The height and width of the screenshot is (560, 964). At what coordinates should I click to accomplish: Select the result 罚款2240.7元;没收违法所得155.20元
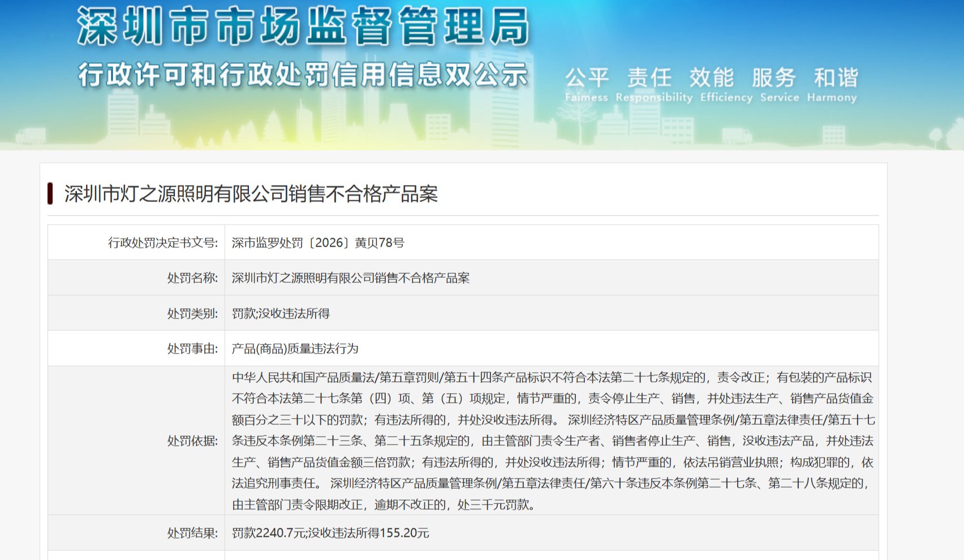(330, 533)
